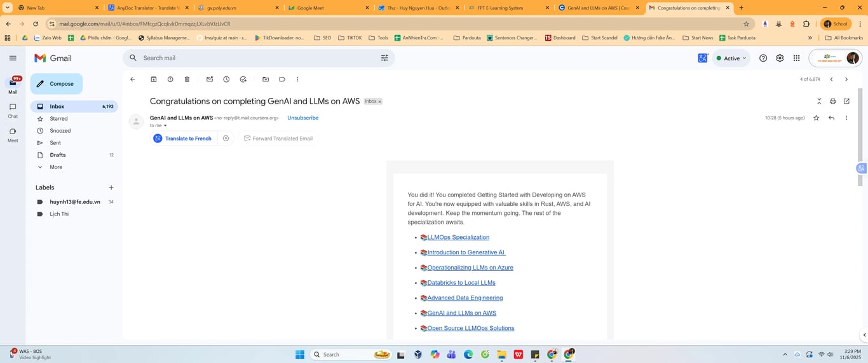Open Chat from the left rail
The height and width of the screenshot is (363, 868).
(13, 111)
